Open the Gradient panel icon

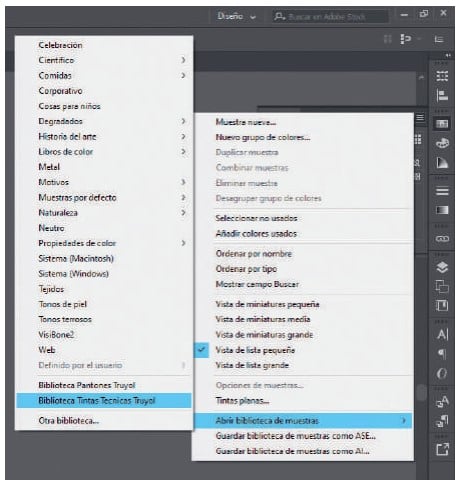point(442,210)
